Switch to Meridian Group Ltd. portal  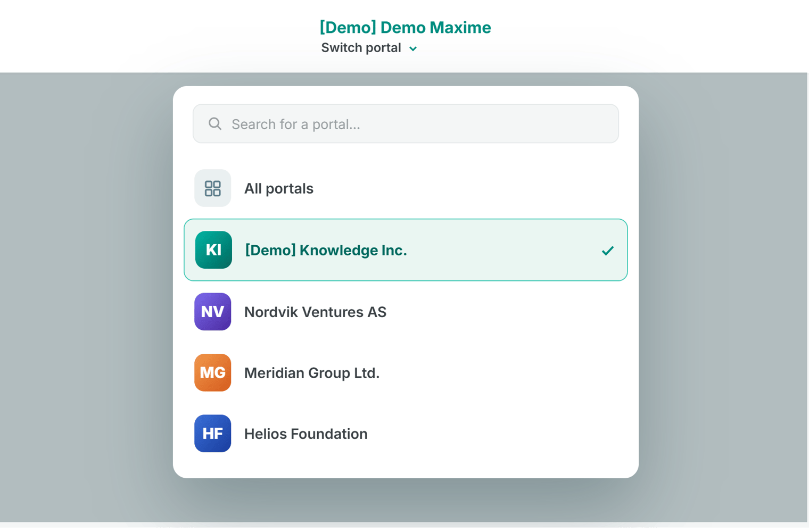[x=406, y=373]
